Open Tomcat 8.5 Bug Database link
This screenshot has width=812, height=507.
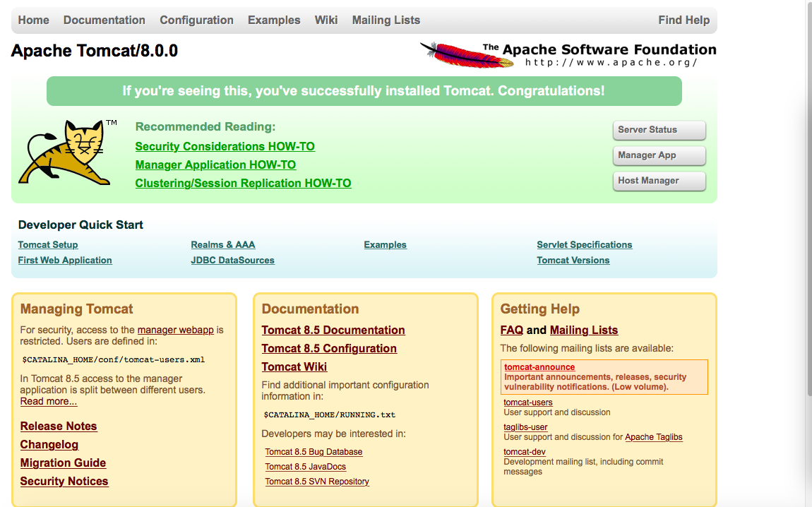point(314,452)
